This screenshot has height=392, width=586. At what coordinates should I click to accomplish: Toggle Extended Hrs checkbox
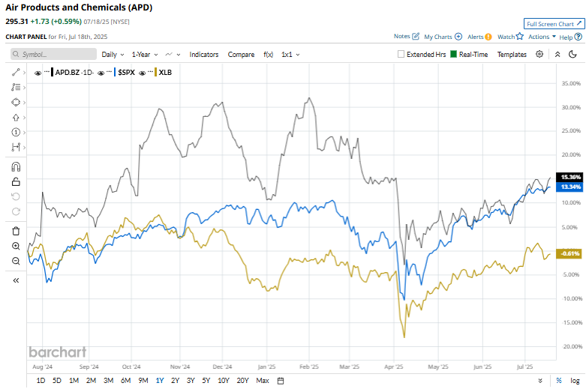(401, 54)
